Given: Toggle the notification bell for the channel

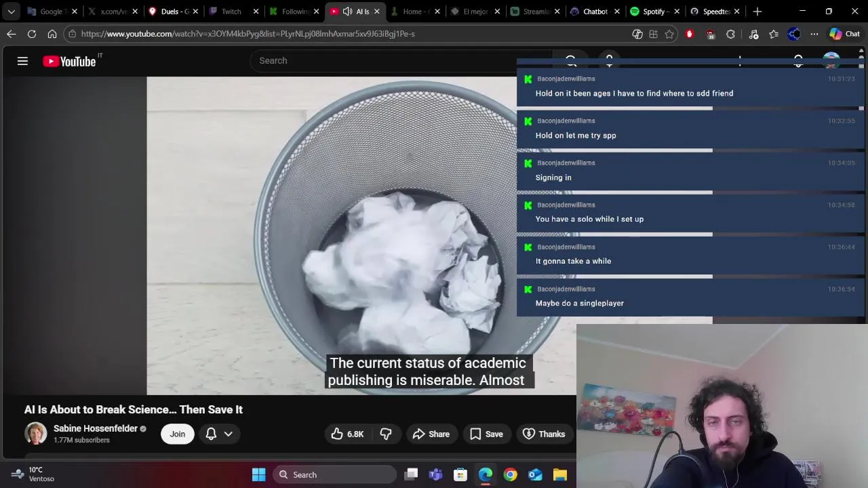Looking at the screenshot, I should pyautogui.click(x=211, y=434).
